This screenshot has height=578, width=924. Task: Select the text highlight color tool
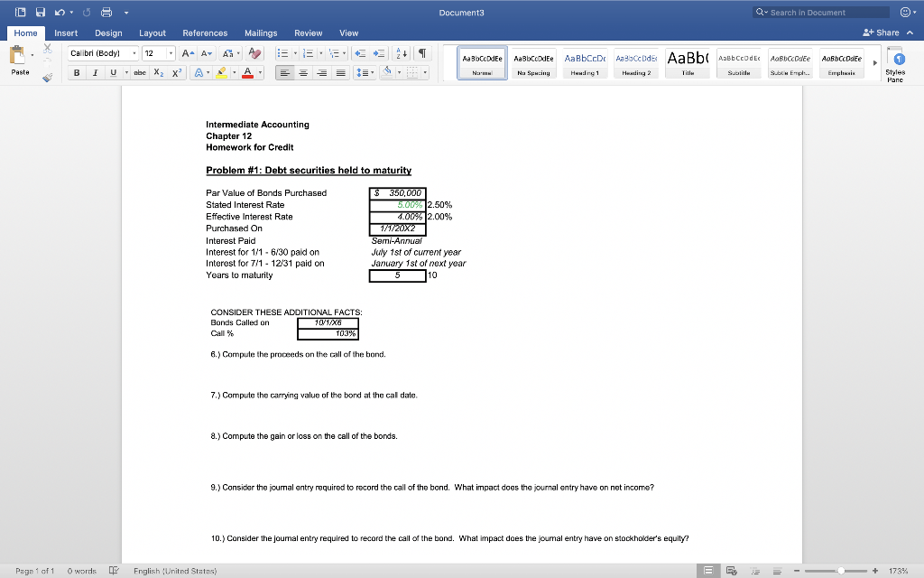(x=220, y=72)
